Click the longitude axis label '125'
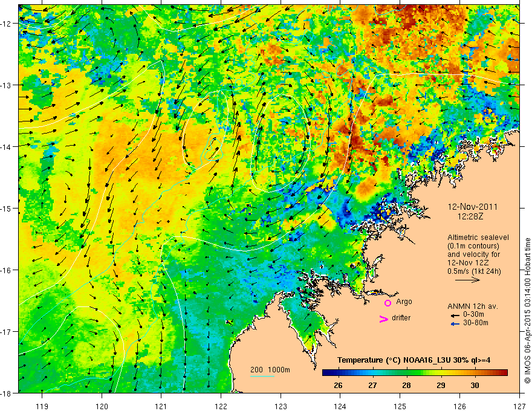 (400, 406)
